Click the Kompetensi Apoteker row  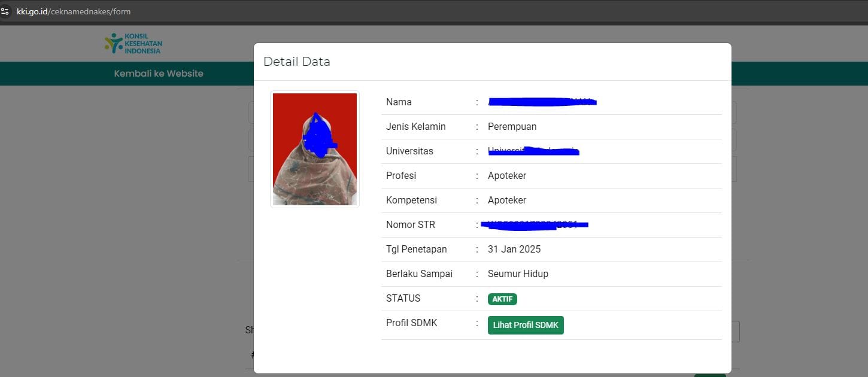coord(506,200)
